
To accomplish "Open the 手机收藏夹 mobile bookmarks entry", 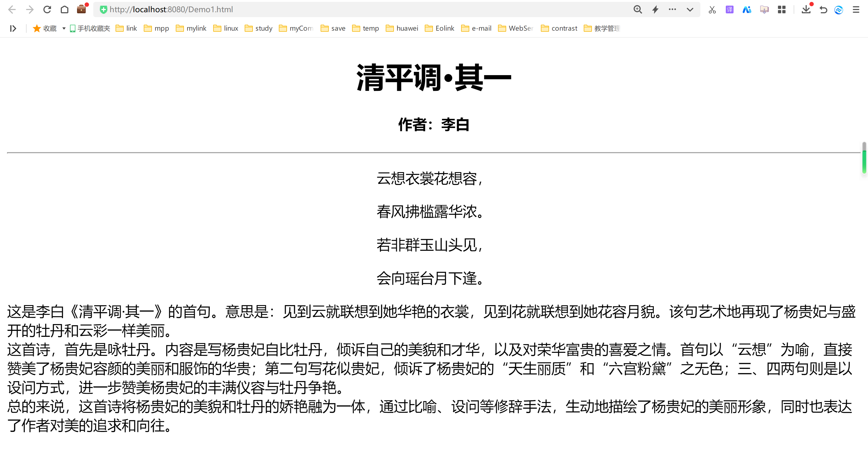I will [89, 28].
